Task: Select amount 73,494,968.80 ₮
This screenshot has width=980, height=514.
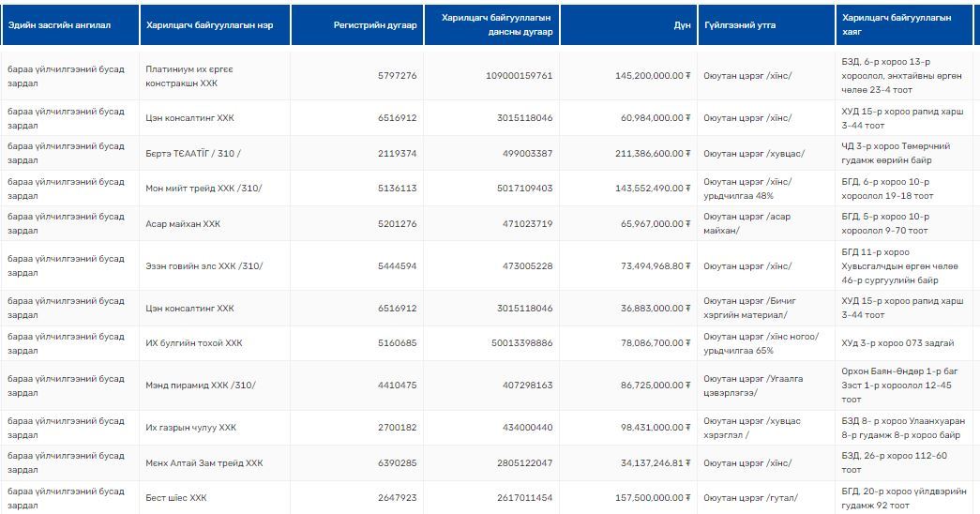Action: point(656,266)
